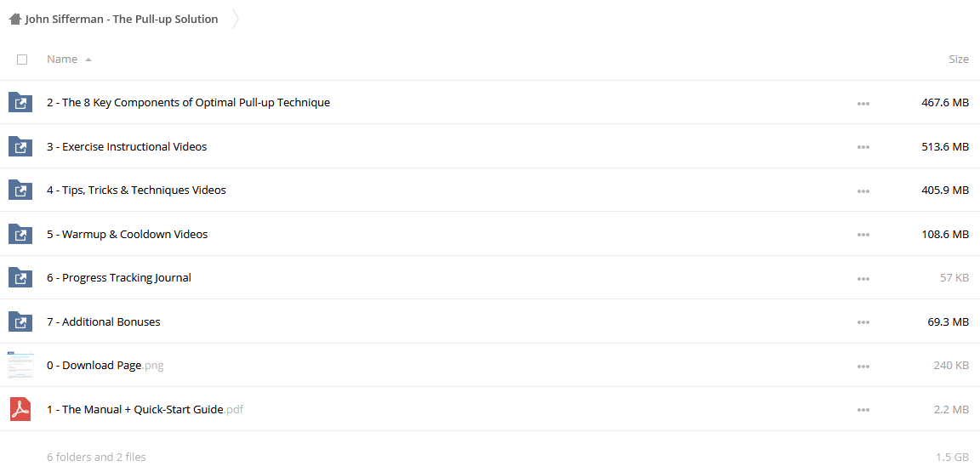This screenshot has height=472, width=980.
Task: Toggle the name sort direction arrow
Action: [x=88, y=60]
